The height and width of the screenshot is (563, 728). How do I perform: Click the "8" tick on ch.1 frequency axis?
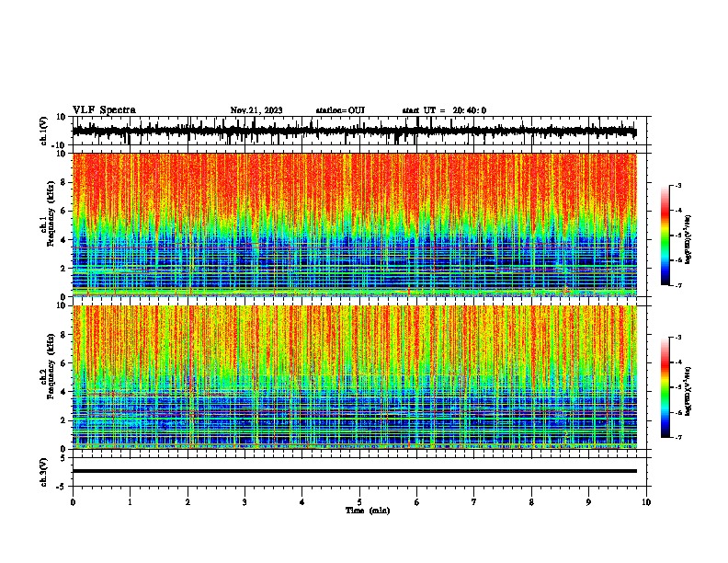63,182
